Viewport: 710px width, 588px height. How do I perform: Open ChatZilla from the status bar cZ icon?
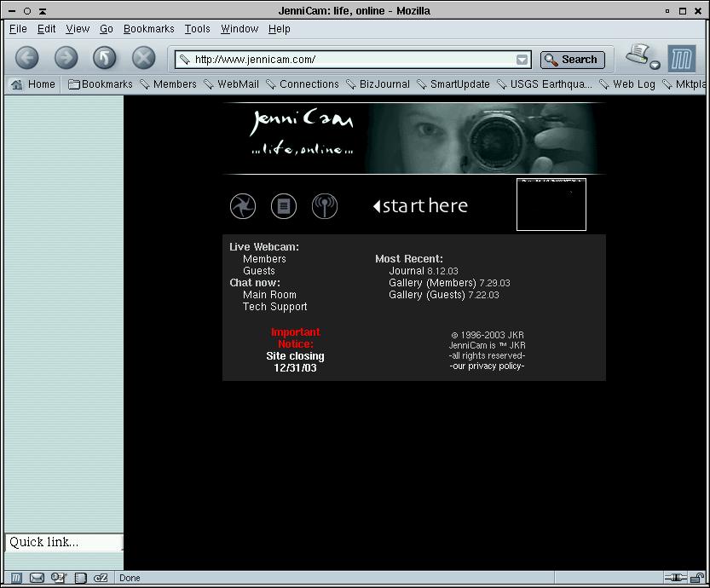coord(101,578)
